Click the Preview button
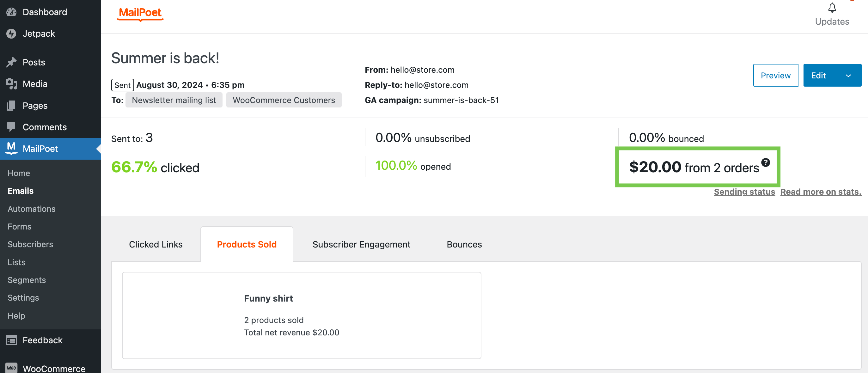Image resolution: width=868 pixels, height=373 pixels. coord(775,76)
